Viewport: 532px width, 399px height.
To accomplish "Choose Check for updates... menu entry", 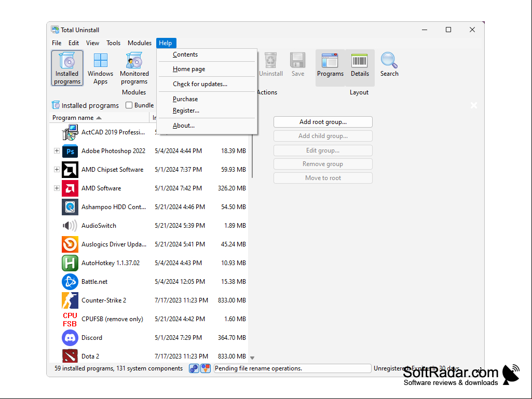I will [207, 84].
